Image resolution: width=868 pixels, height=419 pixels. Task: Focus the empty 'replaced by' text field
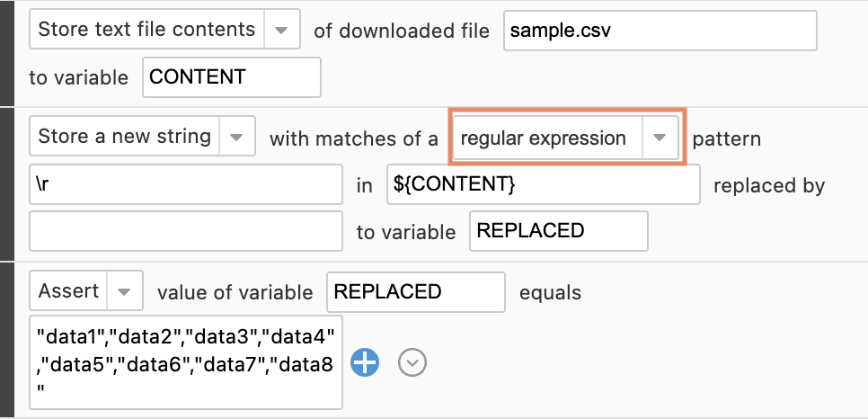point(186,231)
